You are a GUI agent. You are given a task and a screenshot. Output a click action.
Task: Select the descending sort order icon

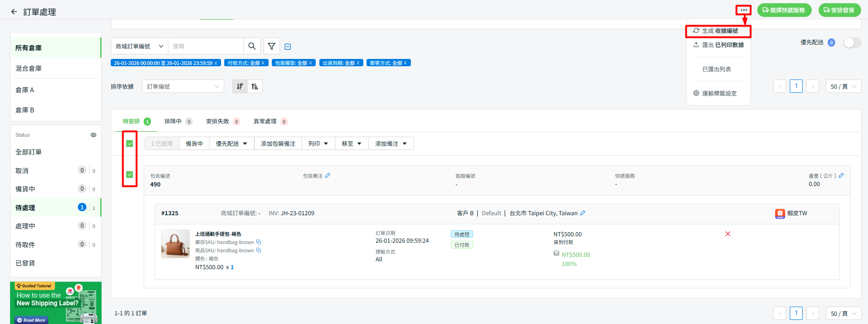click(x=240, y=86)
